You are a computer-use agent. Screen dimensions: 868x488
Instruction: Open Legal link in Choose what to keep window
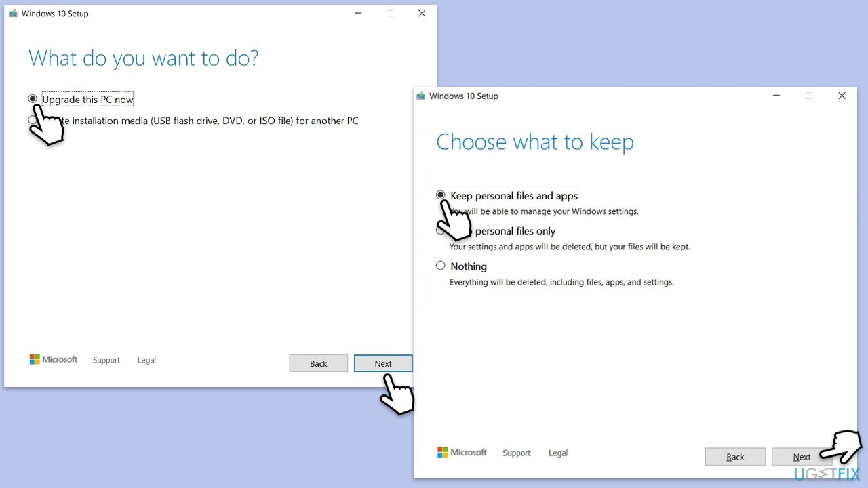[558, 453]
